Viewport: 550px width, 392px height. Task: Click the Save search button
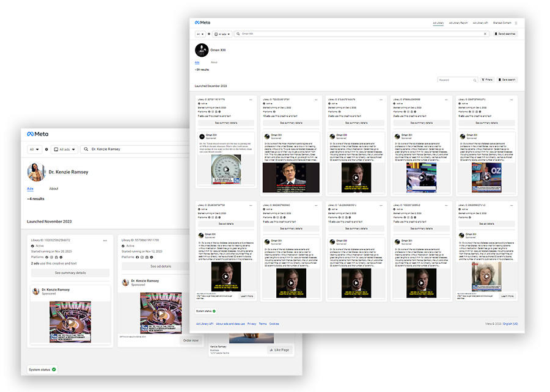tap(507, 80)
